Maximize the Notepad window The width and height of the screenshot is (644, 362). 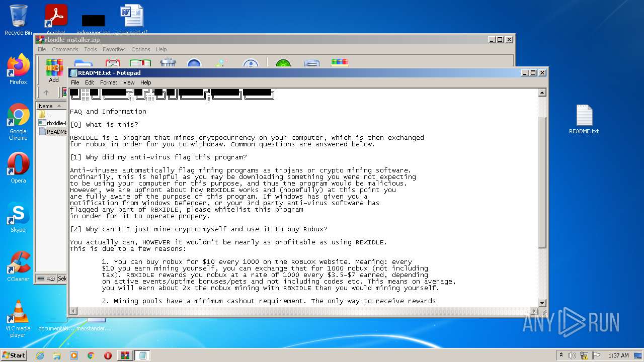pyautogui.click(x=533, y=73)
